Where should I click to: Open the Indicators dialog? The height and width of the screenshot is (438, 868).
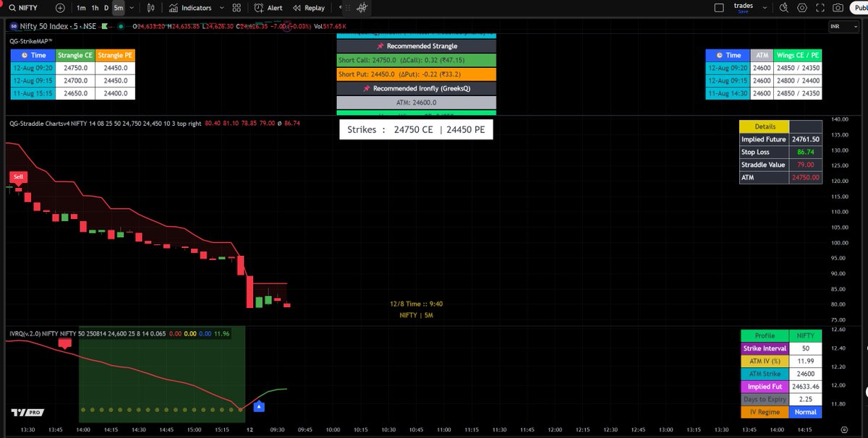(190, 8)
